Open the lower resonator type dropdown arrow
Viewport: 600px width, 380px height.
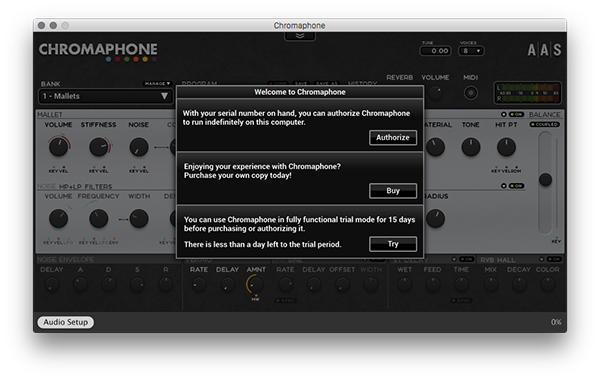click(504, 186)
